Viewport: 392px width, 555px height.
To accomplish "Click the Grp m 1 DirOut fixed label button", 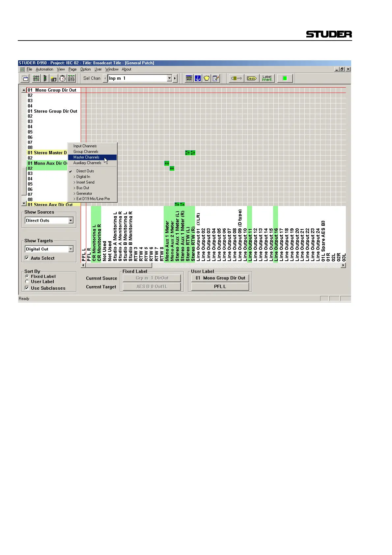I will [152, 278].
